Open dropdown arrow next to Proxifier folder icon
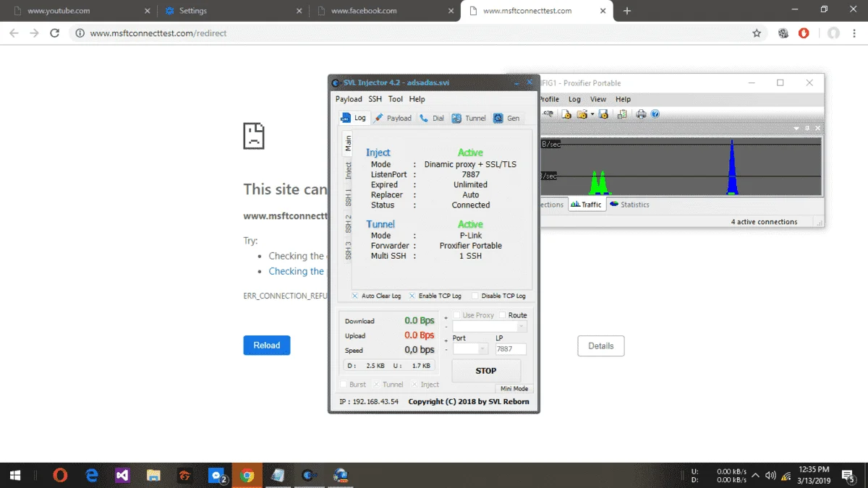Viewport: 868px width, 488px height. (x=592, y=114)
